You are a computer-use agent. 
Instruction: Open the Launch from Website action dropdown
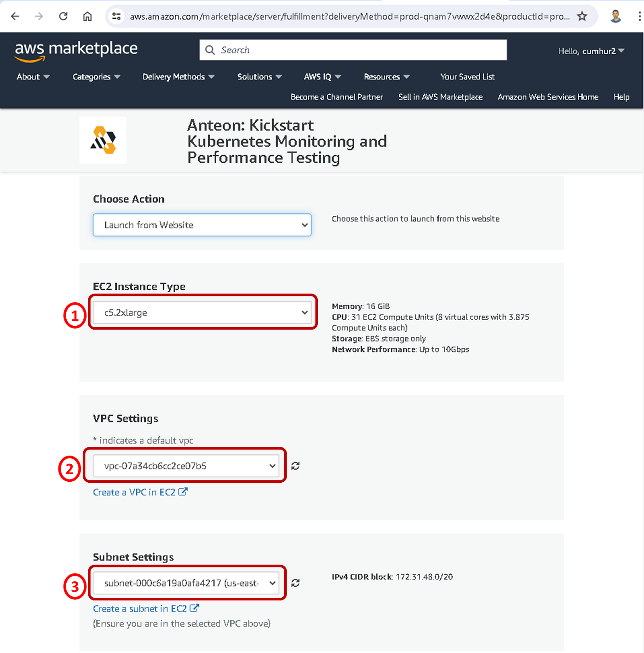click(x=202, y=225)
